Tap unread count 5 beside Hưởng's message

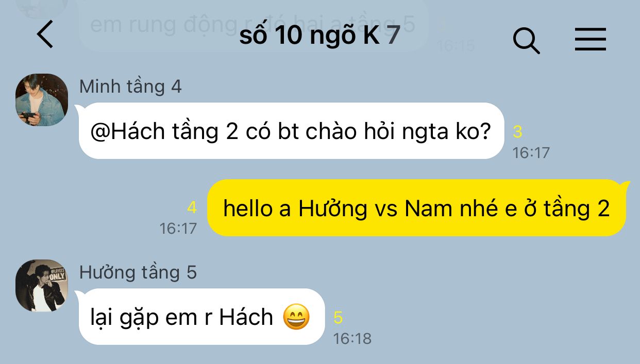pos(338,317)
